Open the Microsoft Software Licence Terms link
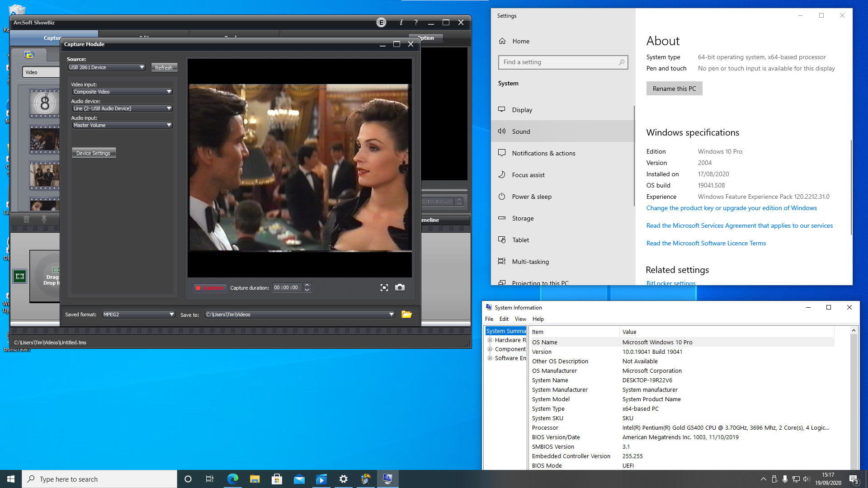 pos(706,243)
